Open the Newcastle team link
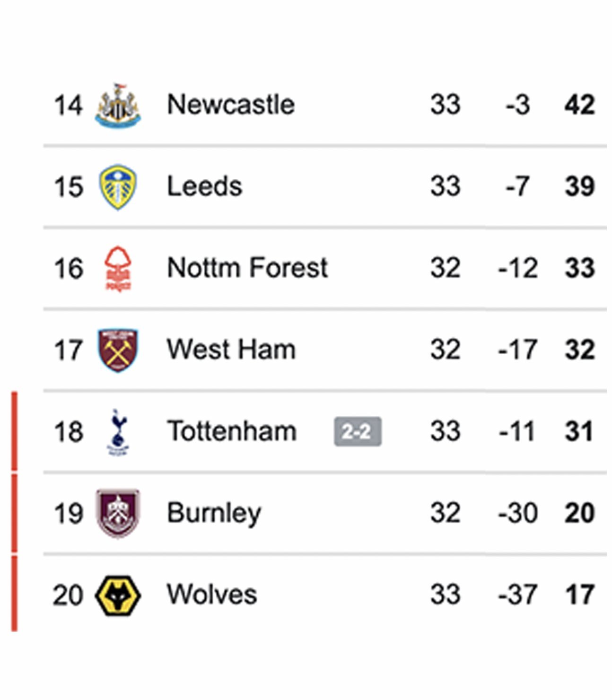Viewport: 612px width, 700px height. pyautogui.click(x=231, y=105)
